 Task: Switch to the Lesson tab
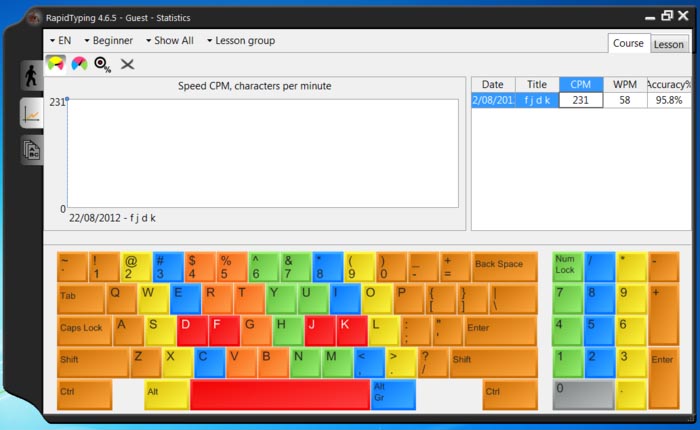668,44
